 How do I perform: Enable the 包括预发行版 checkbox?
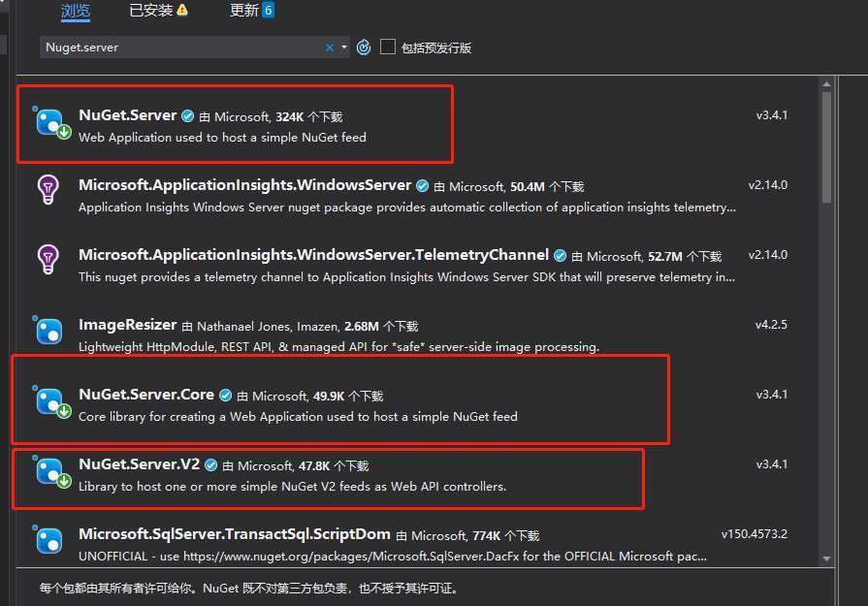tap(388, 48)
